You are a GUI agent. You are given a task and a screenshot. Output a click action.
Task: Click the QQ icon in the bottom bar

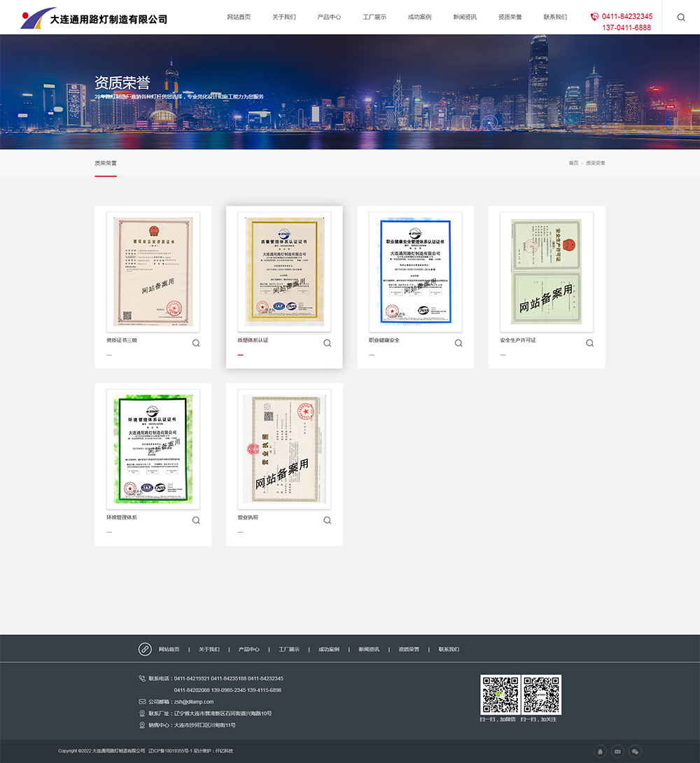(x=600, y=751)
